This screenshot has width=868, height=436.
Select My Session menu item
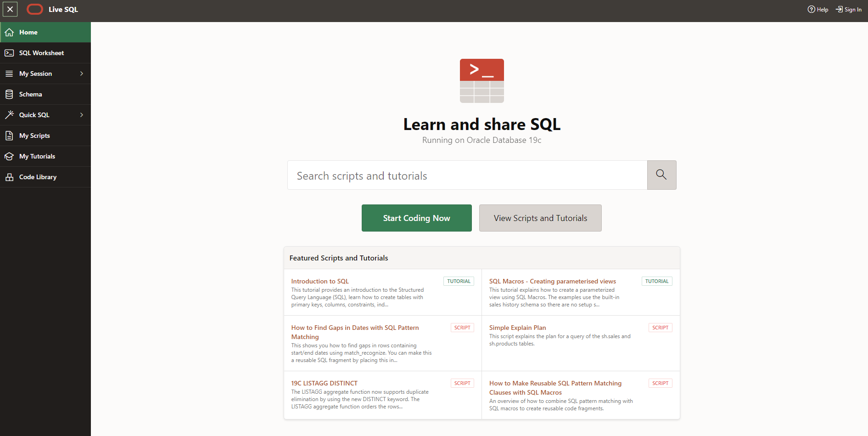[45, 74]
